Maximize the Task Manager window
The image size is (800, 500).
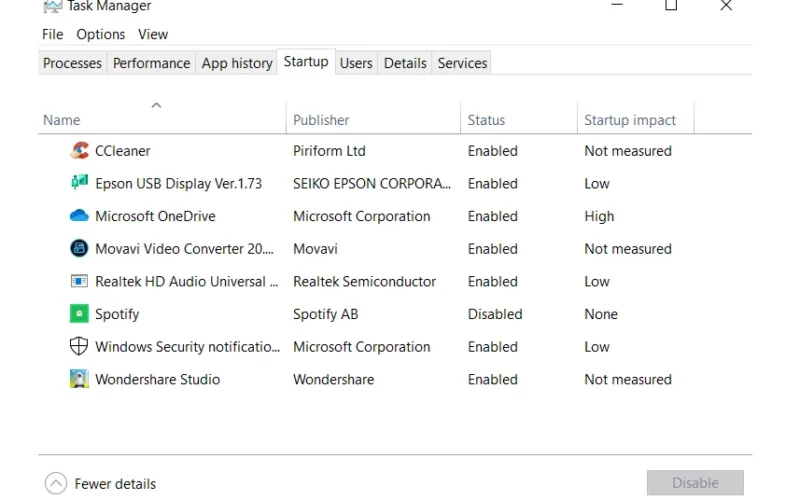(671, 6)
